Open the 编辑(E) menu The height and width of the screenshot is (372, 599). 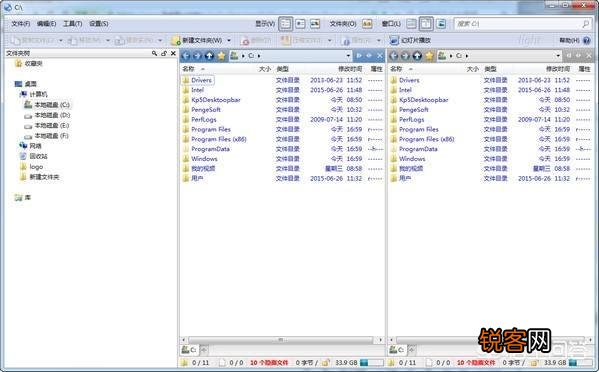pos(47,24)
